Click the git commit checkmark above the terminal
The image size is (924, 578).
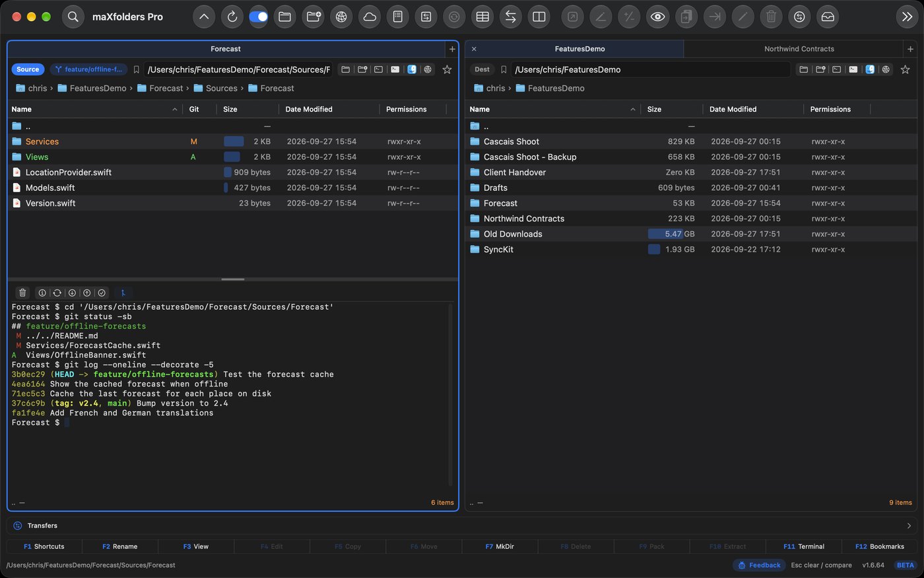[x=102, y=293]
